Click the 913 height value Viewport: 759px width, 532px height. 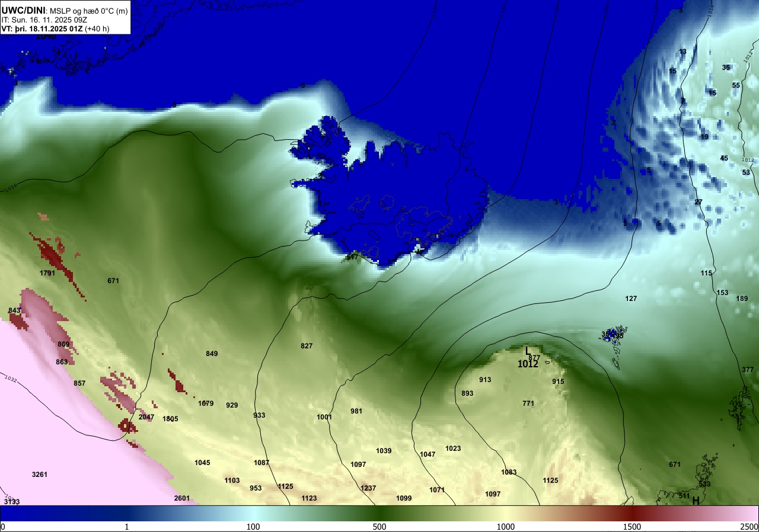click(x=485, y=380)
